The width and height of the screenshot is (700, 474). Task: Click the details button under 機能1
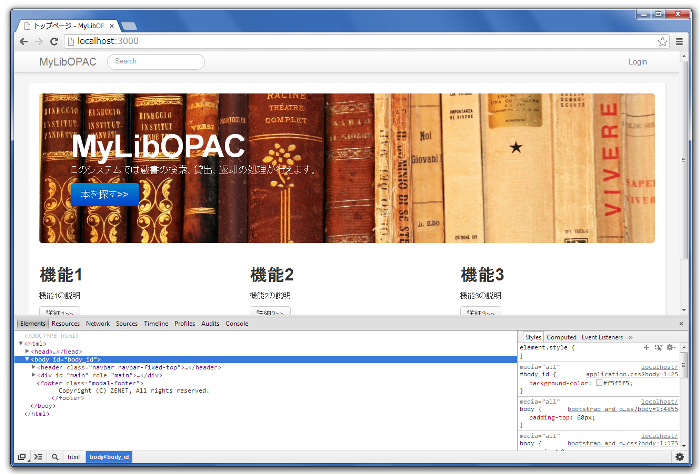click(60, 311)
